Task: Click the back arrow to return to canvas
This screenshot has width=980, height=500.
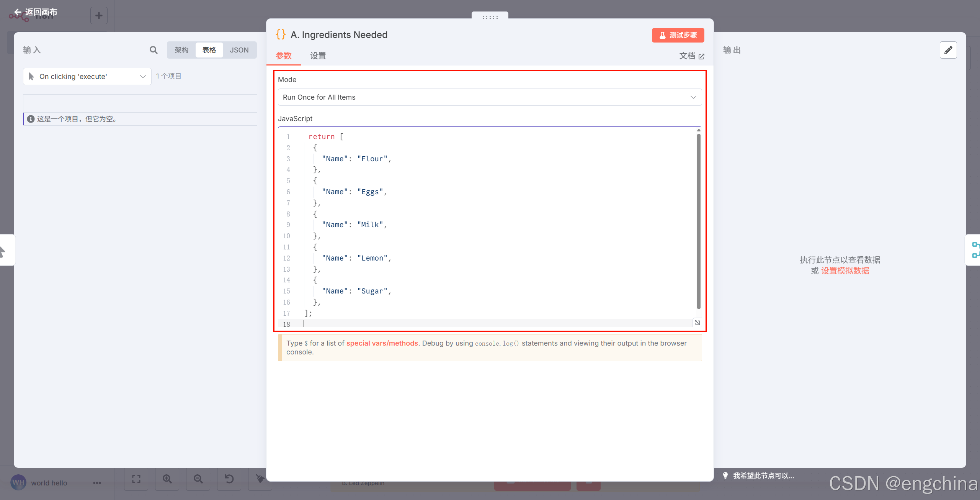Action: pyautogui.click(x=18, y=12)
